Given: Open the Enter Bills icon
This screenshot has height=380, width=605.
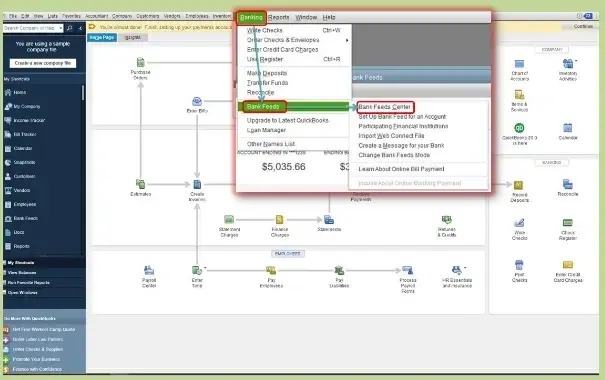Looking at the screenshot, I should [197, 101].
